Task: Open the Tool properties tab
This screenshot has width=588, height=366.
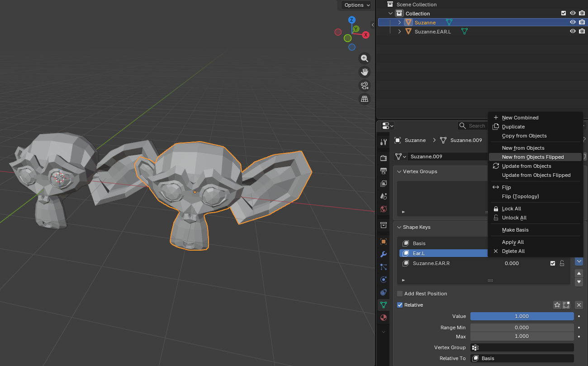Action: tap(384, 142)
